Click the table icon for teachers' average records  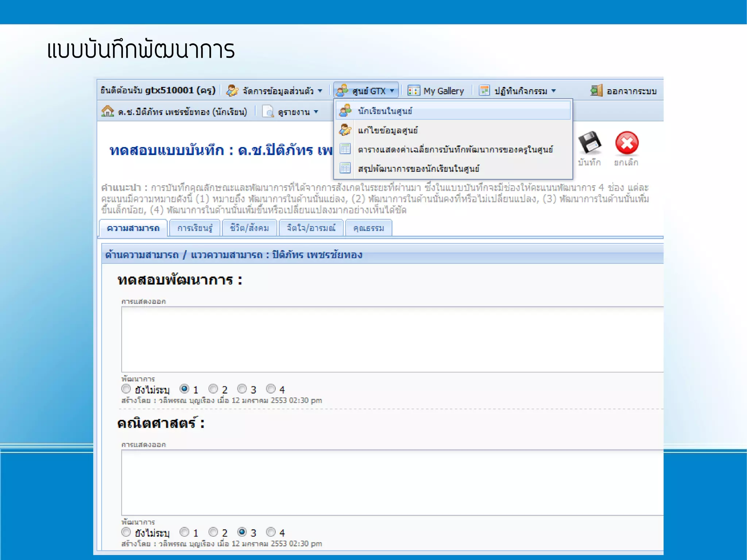pos(345,149)
